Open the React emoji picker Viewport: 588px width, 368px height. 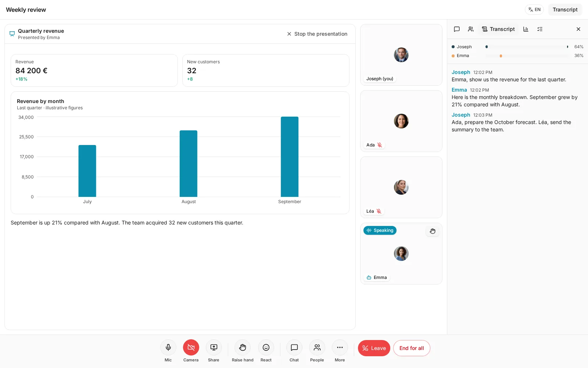coord(266,347)
